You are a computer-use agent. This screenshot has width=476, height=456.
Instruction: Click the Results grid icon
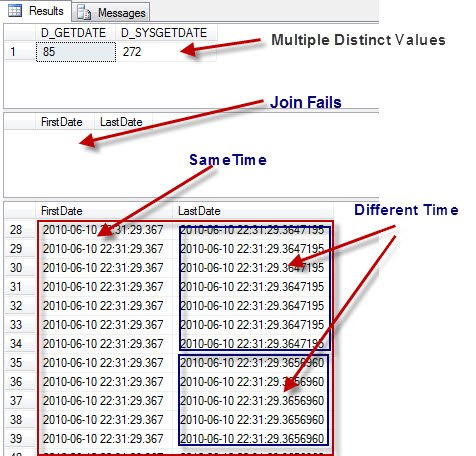tap(15, 11)
